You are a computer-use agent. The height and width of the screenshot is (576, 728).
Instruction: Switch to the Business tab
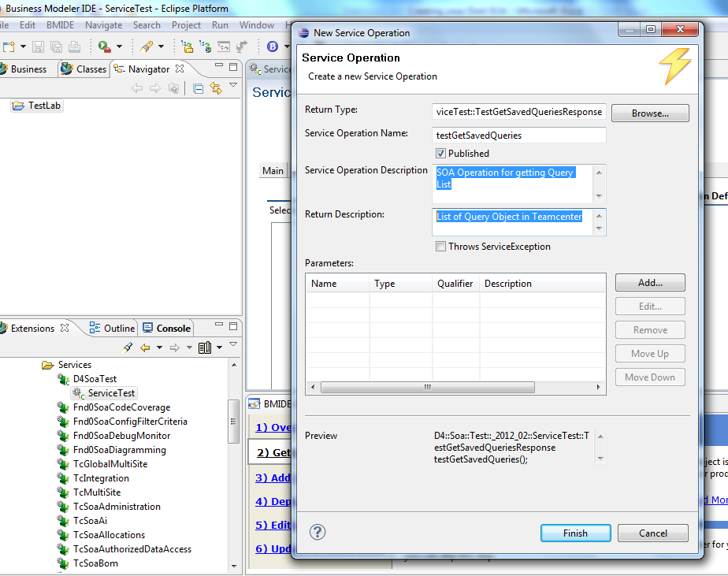[24, 69]
